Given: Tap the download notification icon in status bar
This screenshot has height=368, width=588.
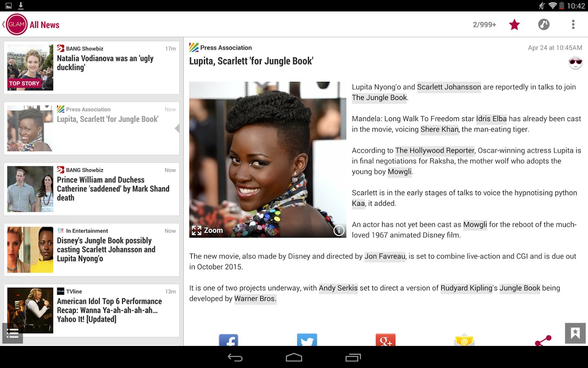Looking at the screenshot, I should pyautogui.click(x=21, y=6).
